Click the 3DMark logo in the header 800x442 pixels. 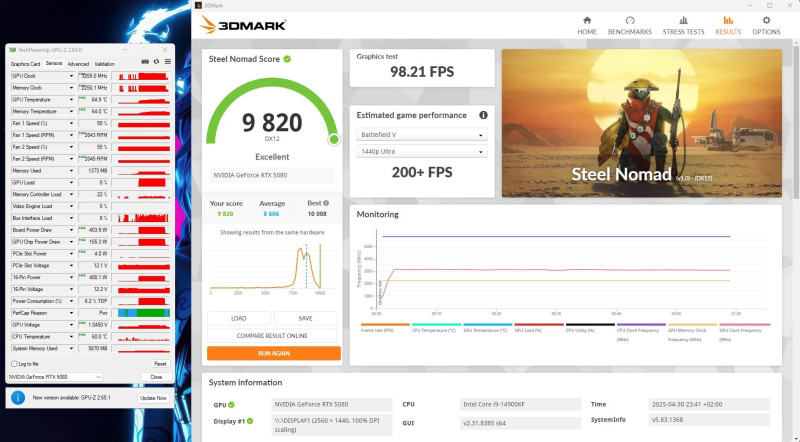coord(243,24)
